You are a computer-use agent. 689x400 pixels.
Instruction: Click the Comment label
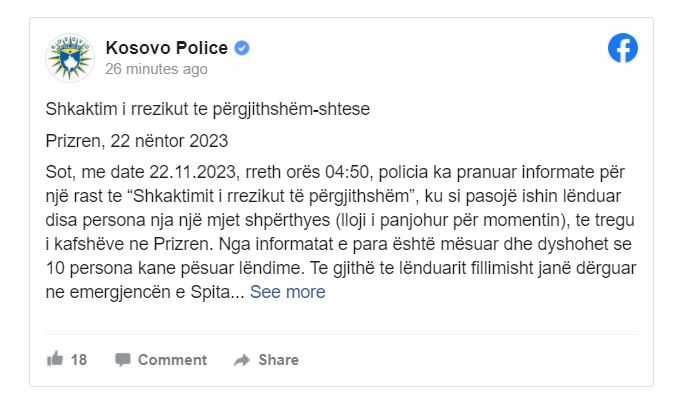(x=172, y=360)
